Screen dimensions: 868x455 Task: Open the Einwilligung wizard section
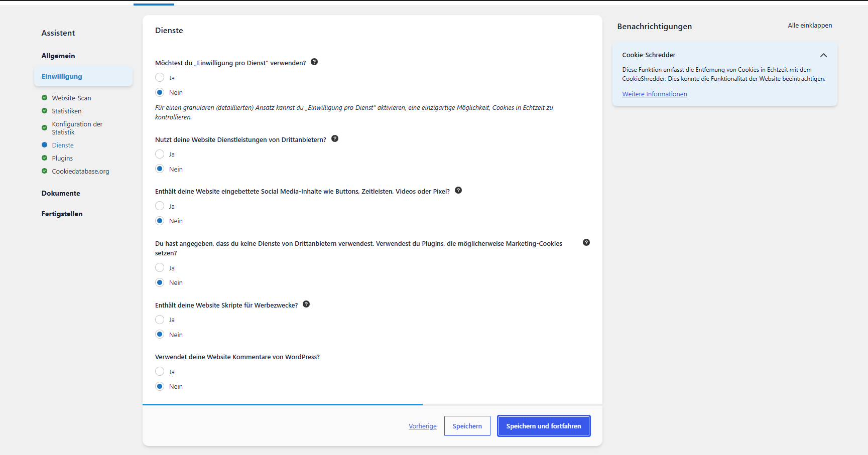(83, 76)
